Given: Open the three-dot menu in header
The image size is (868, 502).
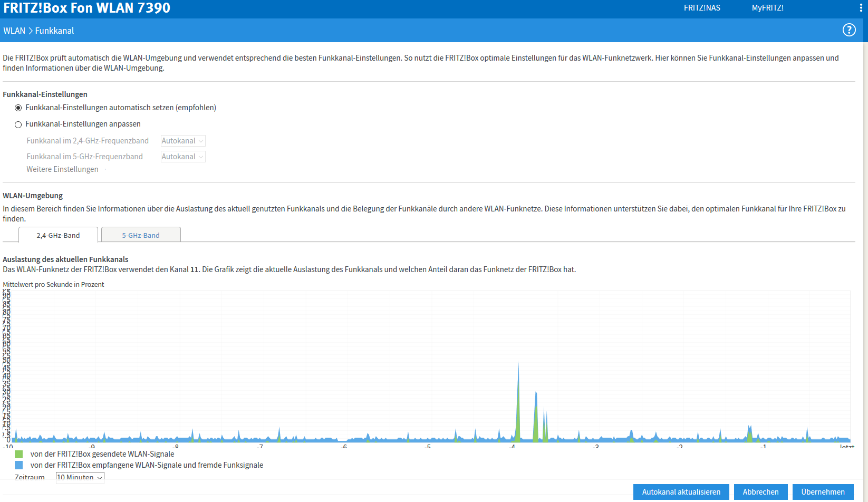Looking at the screenshot, I should (x=861, y=8).
